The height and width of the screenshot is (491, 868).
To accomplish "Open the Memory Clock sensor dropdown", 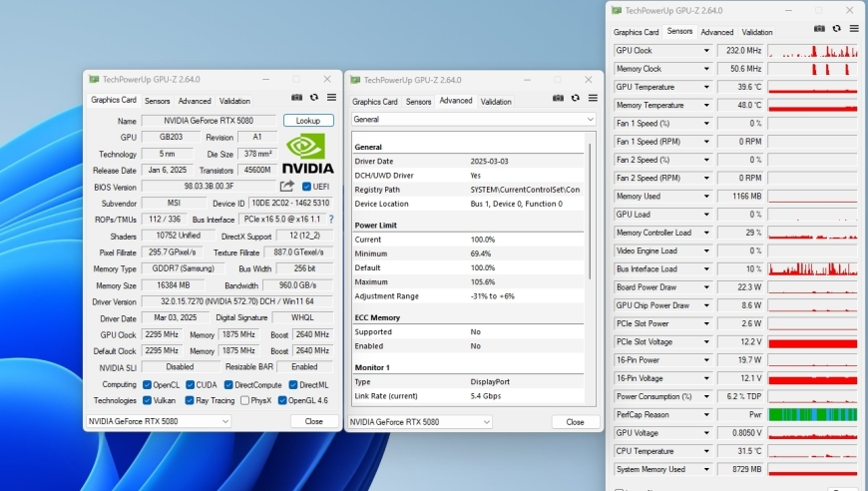I will pos(706,69).
